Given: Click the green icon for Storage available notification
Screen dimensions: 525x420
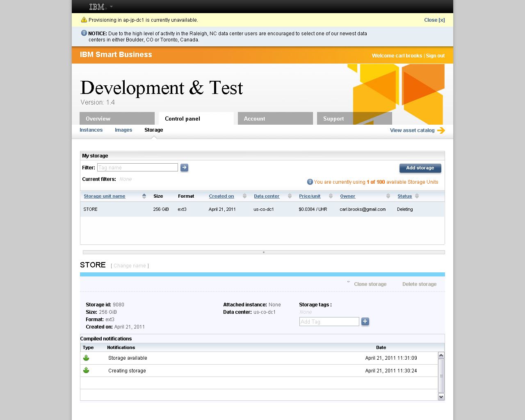Looking at the screenshot, I should tap(86, 358).
